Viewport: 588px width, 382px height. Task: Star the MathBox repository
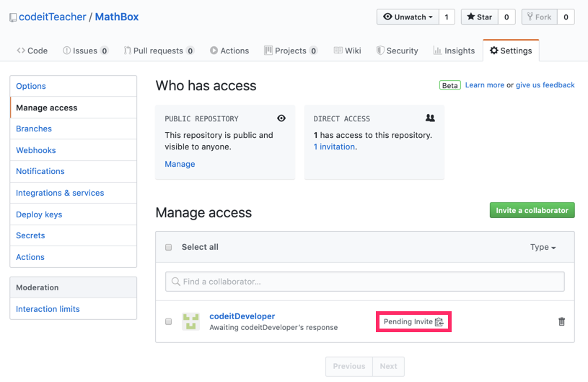click(x=480, y=17)
